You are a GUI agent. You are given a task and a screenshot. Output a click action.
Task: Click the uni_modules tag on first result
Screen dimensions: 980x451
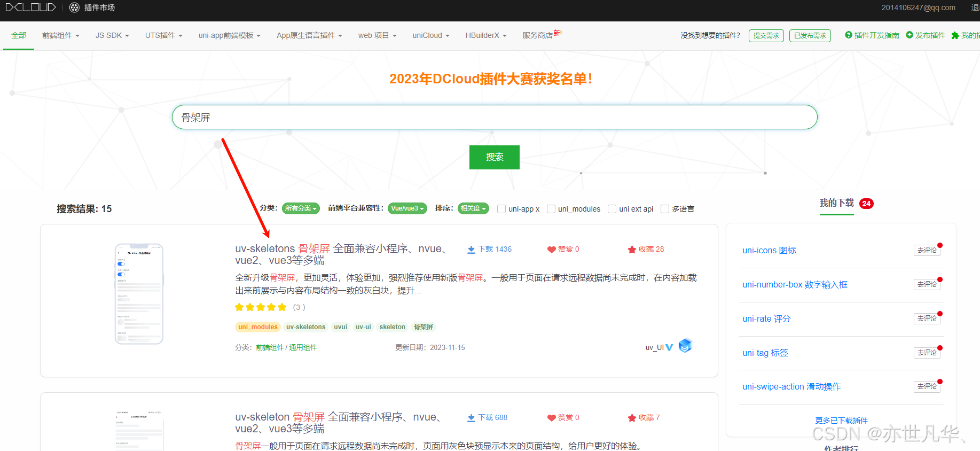pyautogui.click(x=258, y=327)
